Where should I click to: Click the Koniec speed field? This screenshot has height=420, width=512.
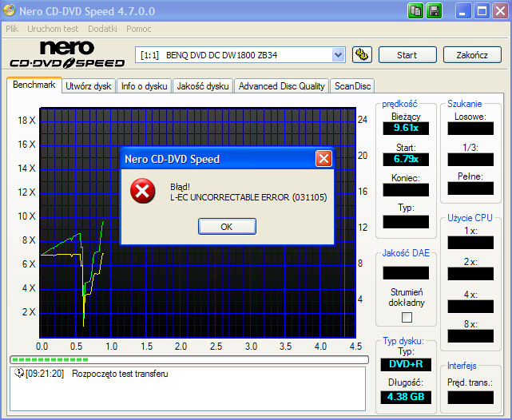406,190
